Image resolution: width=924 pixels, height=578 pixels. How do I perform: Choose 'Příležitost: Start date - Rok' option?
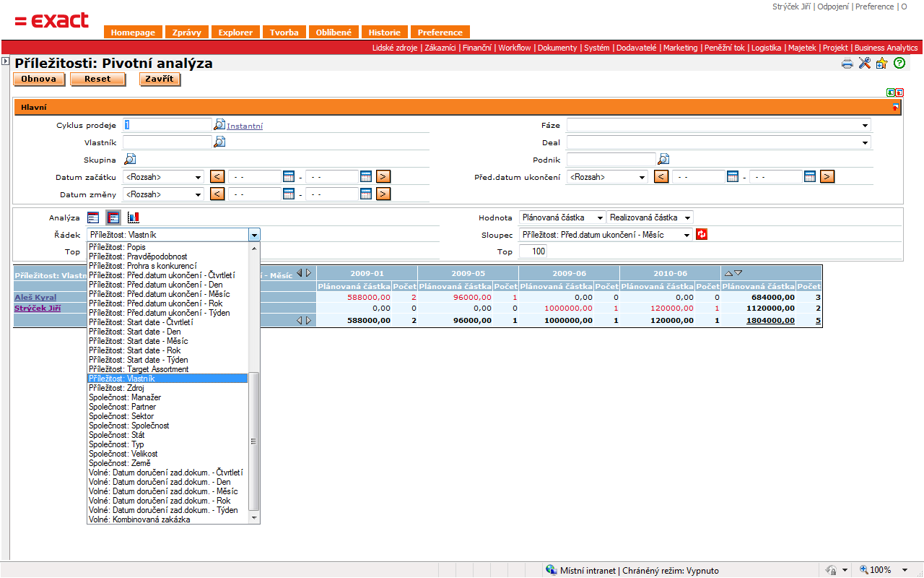point(167,350)
